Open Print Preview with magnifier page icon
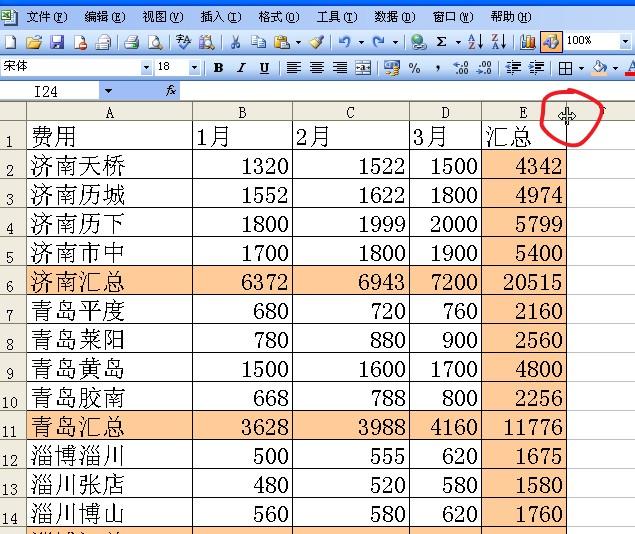This screenshot has width=635, height=534. click(x=156, y=42)
